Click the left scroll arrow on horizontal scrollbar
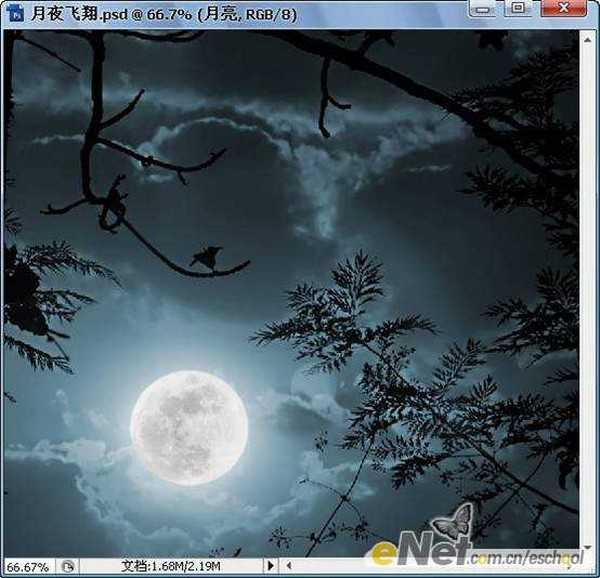This screenshot has height=578, width=600. coord(289,566)
